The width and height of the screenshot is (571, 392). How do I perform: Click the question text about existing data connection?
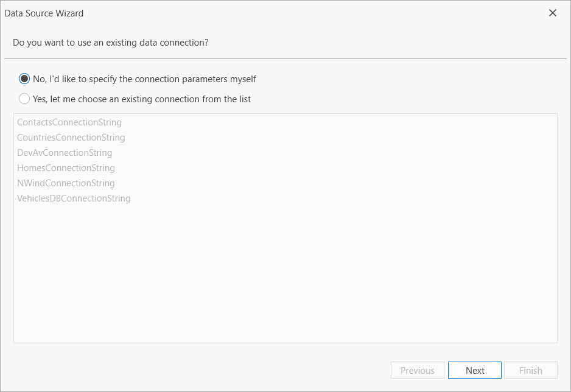coord(111,43)
